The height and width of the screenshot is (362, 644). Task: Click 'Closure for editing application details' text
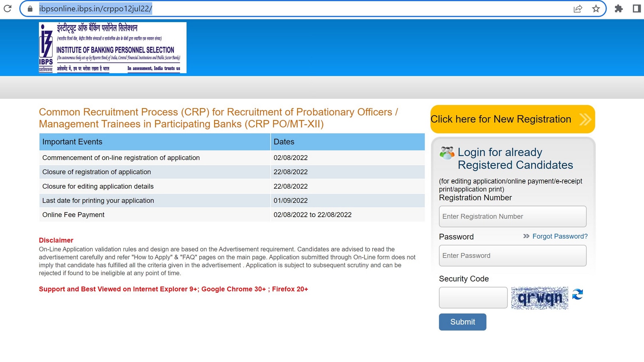(98, 186)
